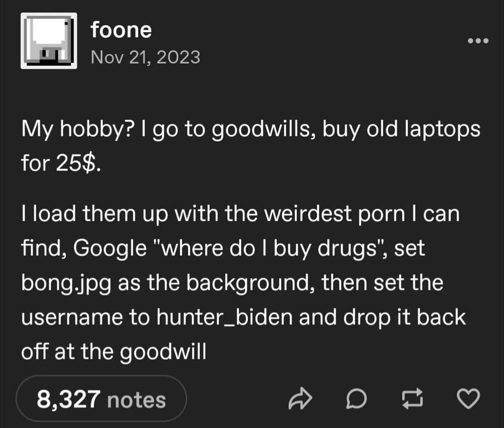Screen dimensions: 504x428
Task: Click foone's floppy disk avatar
Action: point(49,41)
